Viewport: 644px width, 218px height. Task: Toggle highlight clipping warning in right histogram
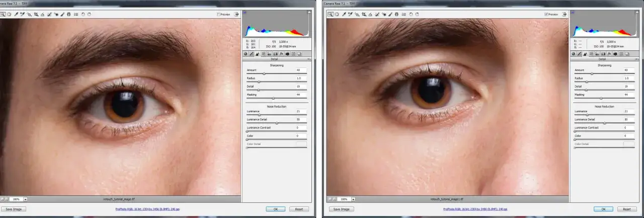(x=637, y=11)
